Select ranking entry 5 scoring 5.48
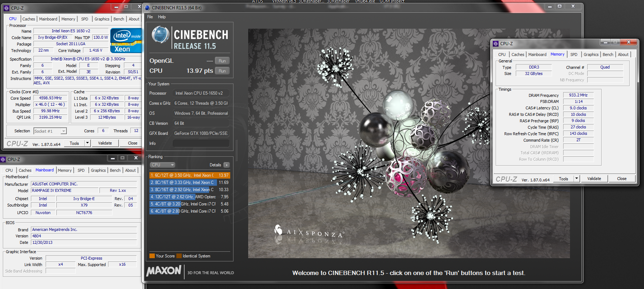This screenshot has height=289, width=644. click(190, 204)
